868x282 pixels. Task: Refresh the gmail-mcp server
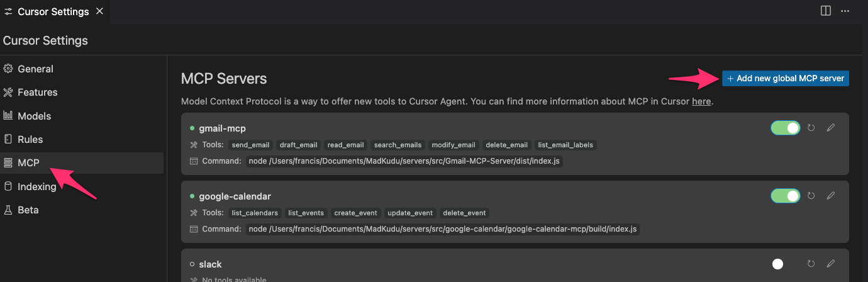[811, 128]
